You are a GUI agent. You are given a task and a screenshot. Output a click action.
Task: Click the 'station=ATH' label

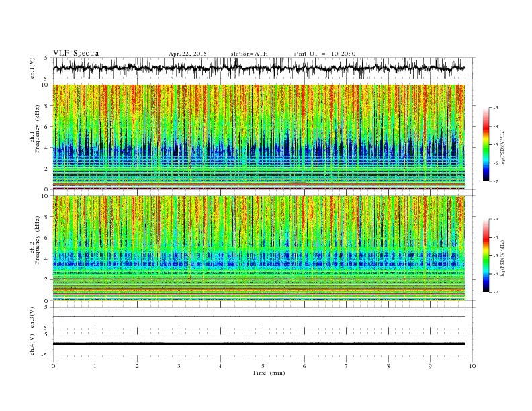(249, 54)
